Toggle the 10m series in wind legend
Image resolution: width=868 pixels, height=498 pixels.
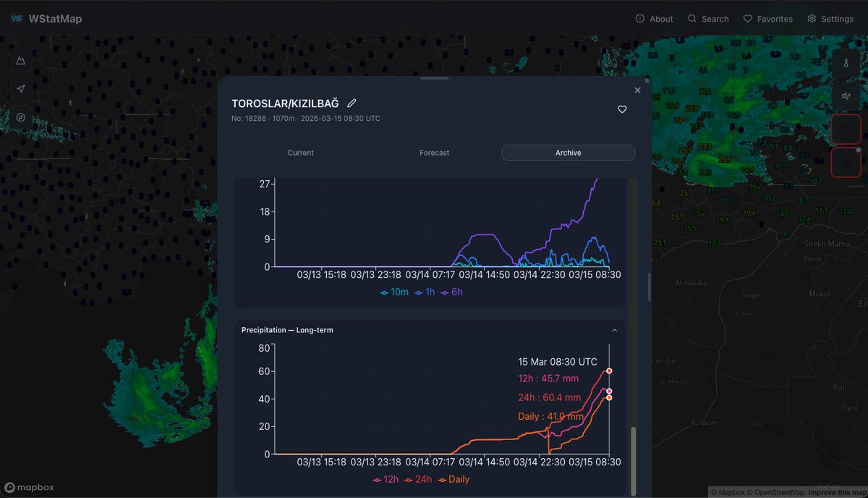[393, 292]
